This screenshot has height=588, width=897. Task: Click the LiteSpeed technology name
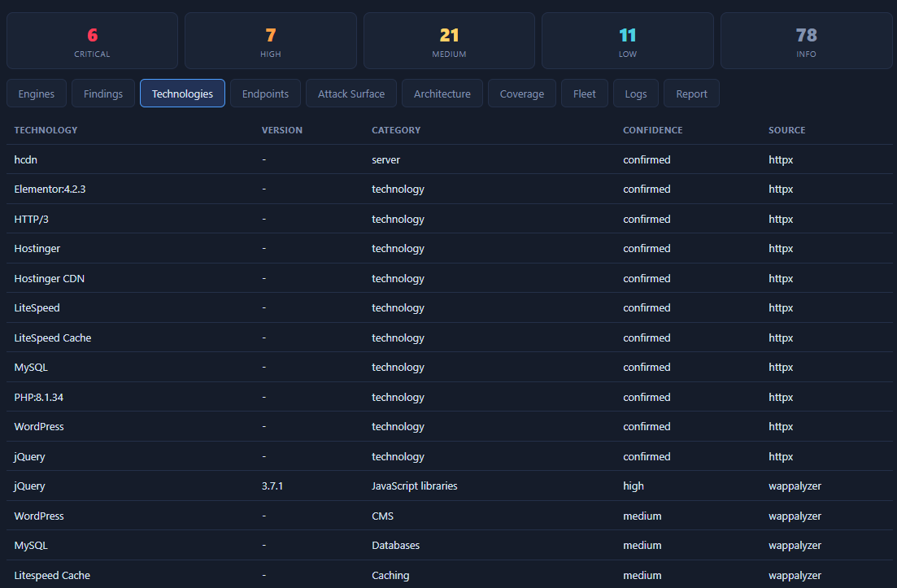tap(37, 307)
